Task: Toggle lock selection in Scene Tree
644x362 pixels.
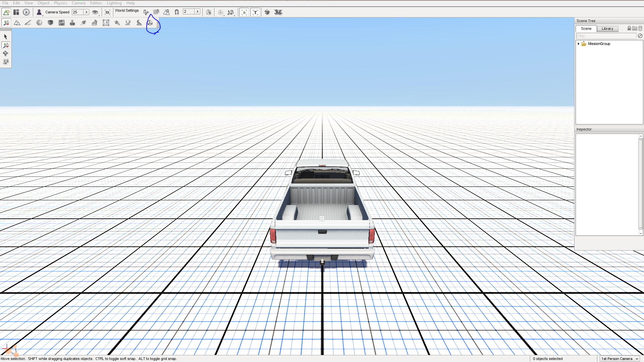Action: point(629,29)
